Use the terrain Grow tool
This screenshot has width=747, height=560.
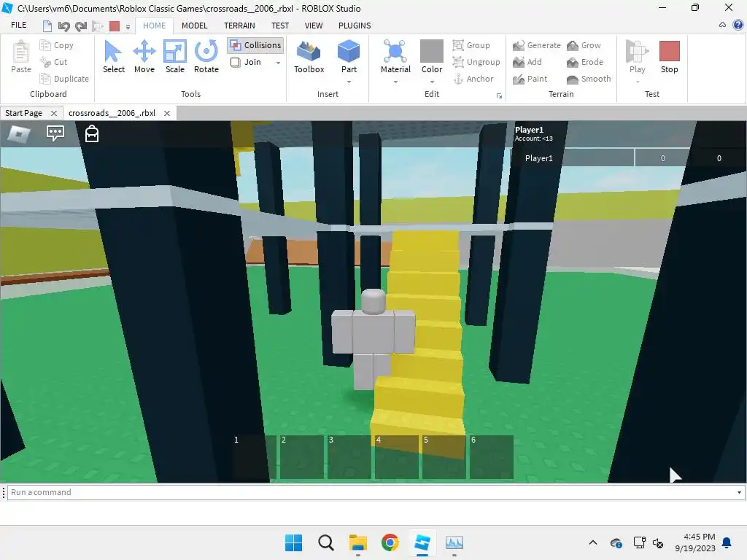[584, 45]
